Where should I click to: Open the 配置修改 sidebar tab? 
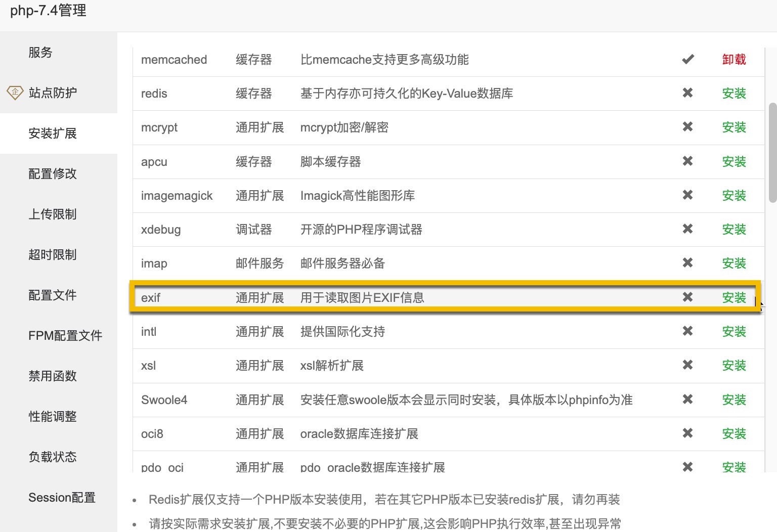click(x=59, y=174)
